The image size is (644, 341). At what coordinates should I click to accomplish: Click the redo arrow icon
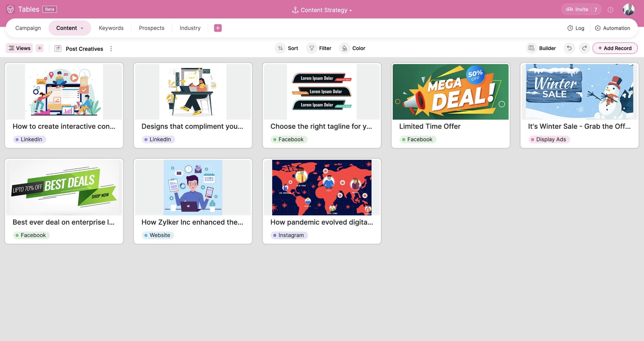pos(584,48)
